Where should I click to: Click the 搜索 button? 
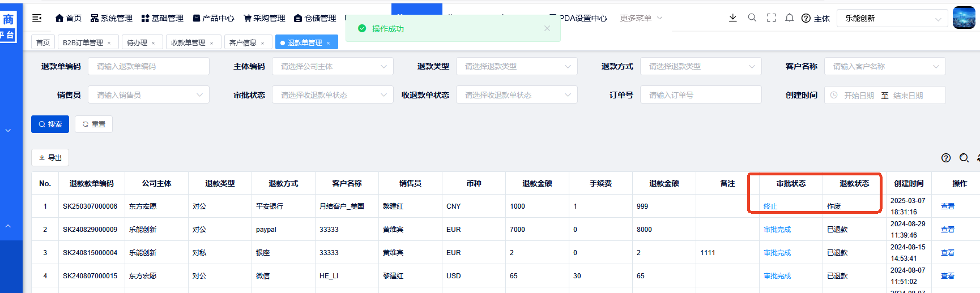[x=50, y=124]
